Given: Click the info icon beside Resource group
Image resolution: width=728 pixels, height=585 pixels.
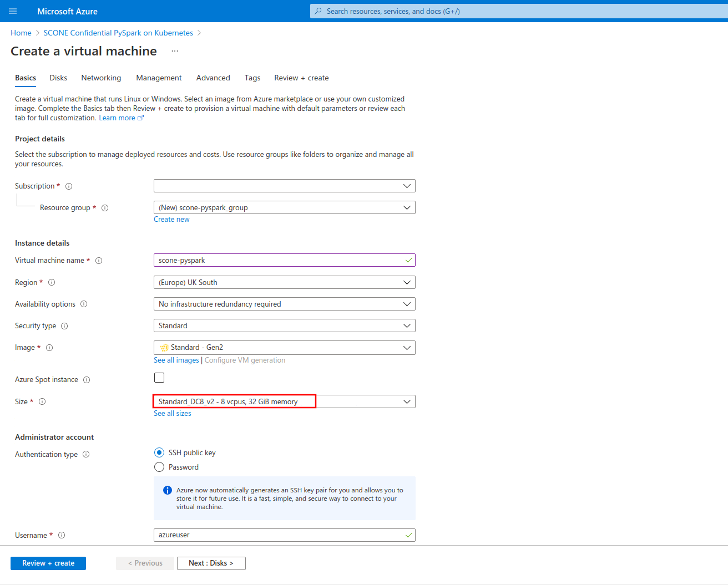Looking at the screenshot, I should coord(105,207).
